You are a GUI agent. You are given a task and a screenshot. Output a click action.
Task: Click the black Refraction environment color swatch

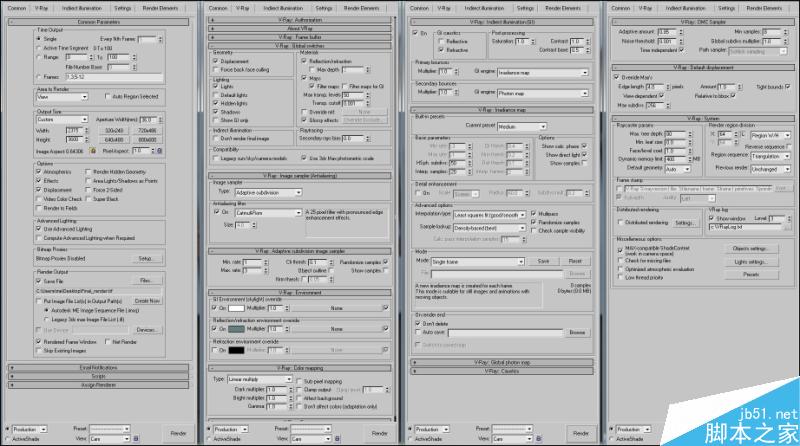(x=236, y=351)
